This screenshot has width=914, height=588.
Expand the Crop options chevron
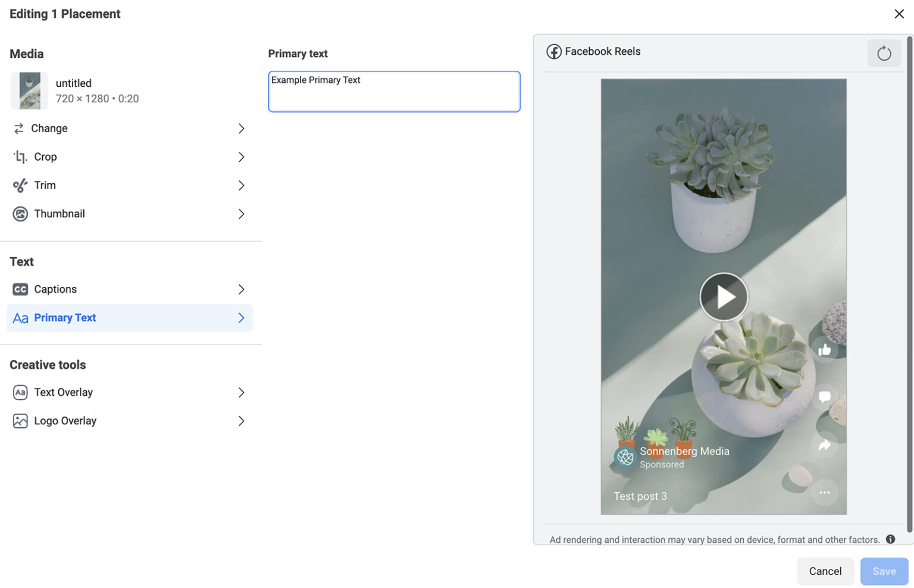coord(242,157)
